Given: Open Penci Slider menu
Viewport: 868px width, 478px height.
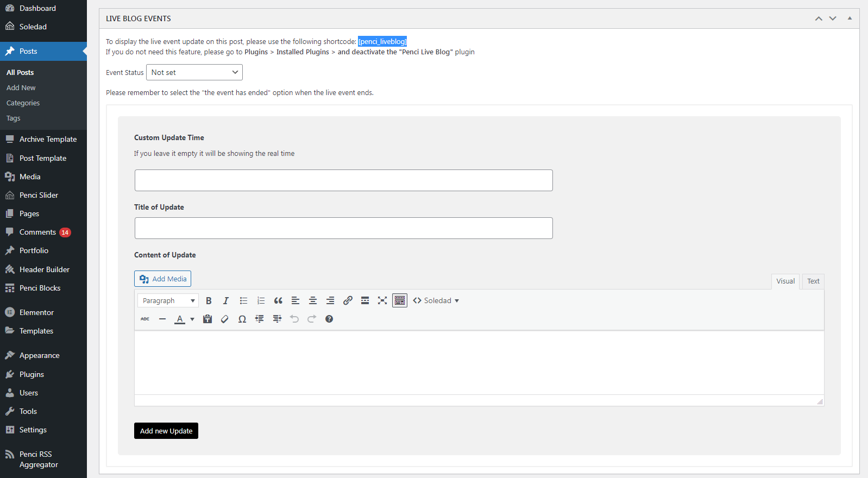Looking at the screenshot, I should 43,195.
